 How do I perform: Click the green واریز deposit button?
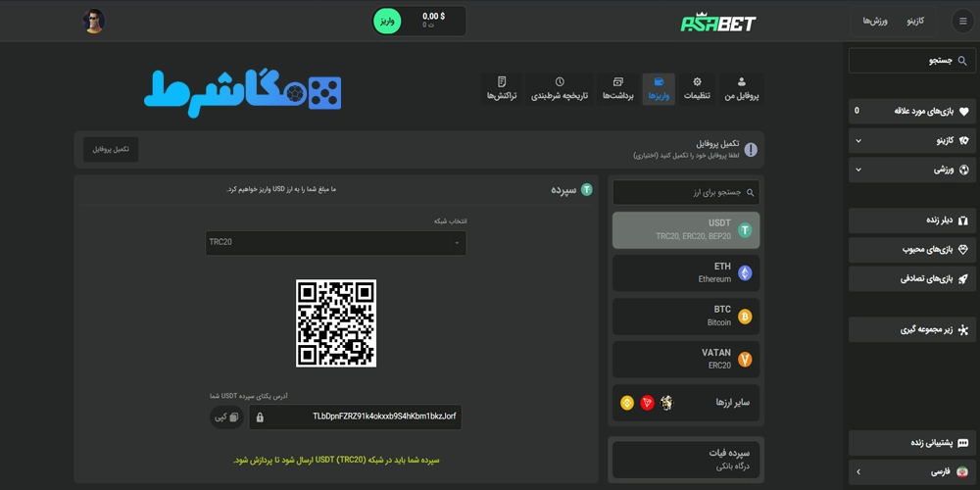coord(387,22)
